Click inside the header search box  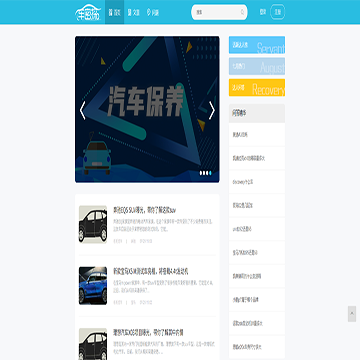pos(219,12)
